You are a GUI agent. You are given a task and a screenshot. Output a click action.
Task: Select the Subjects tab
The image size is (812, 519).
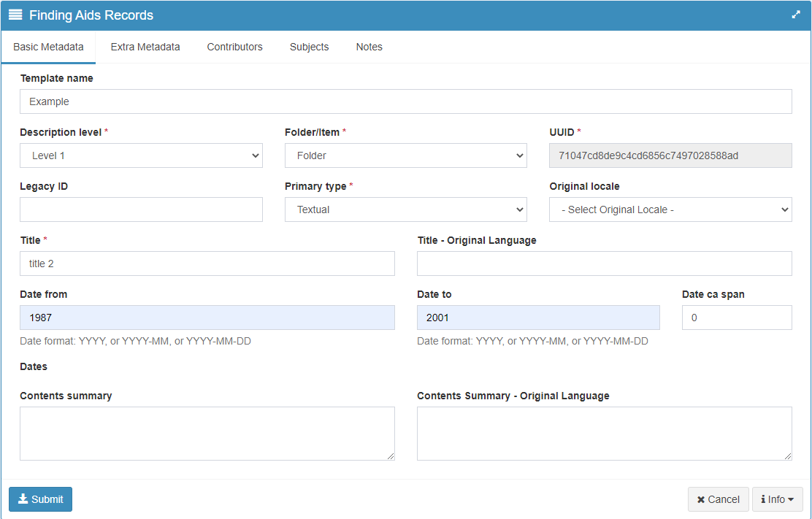click(x=309, y=47)
